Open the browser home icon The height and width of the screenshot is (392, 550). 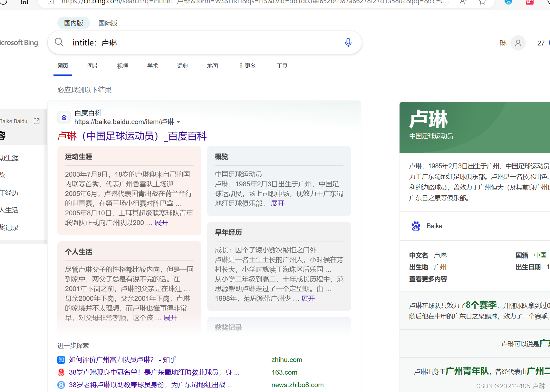click(24, 2)
